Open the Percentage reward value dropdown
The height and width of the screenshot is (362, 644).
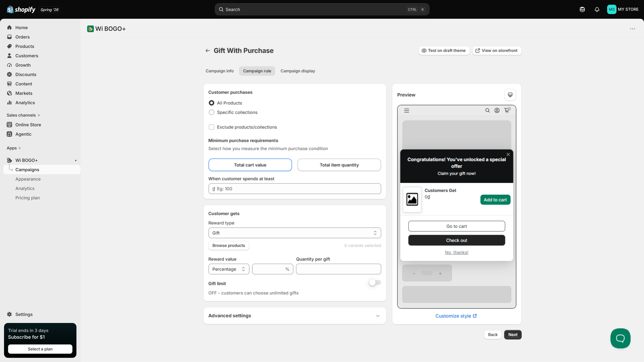pyautogui.click(x=228, y=269)
